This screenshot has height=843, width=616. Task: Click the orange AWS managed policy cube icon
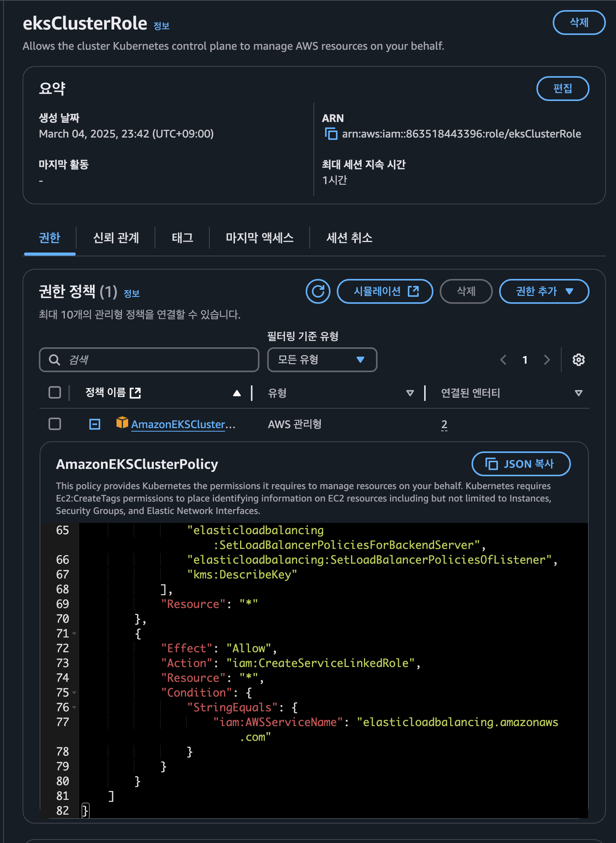122,423
